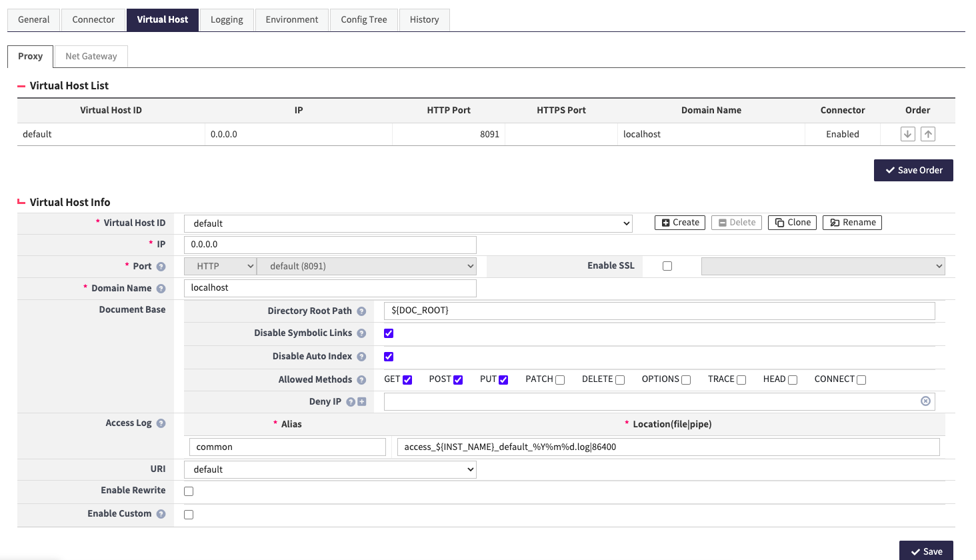Clone the current virtual host

pos(792,222)
